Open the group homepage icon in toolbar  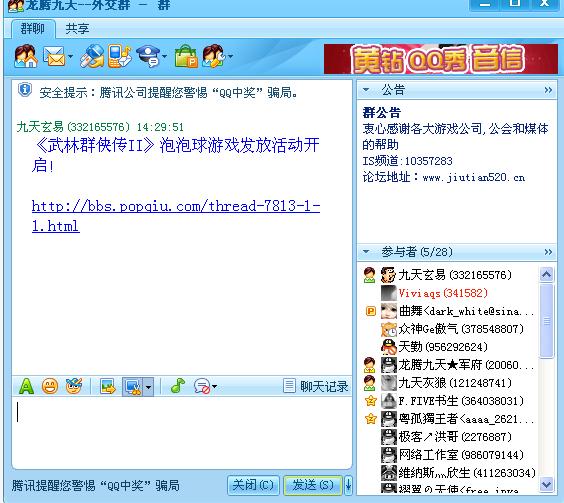coord(25,56)
